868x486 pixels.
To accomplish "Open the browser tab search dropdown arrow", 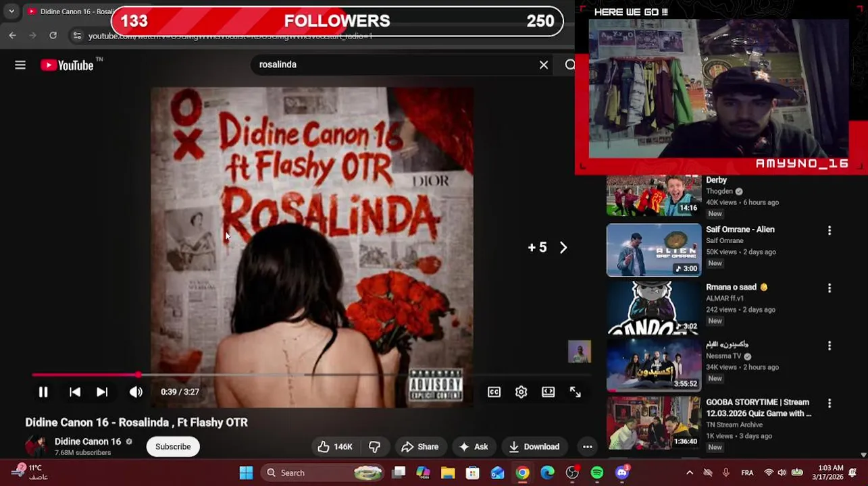I will pyautogui.click(x=11, y=11).
